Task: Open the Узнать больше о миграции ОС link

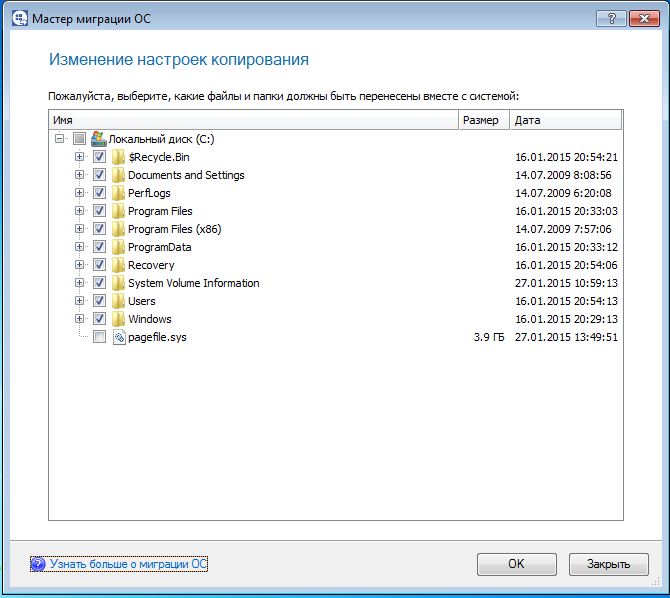Action: [x=128, y=564]
